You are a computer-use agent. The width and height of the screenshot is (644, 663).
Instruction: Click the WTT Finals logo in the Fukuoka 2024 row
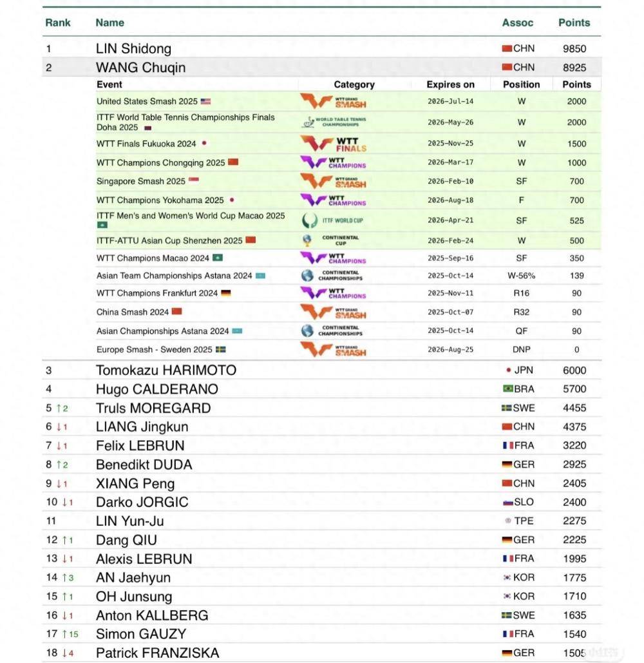333,144
